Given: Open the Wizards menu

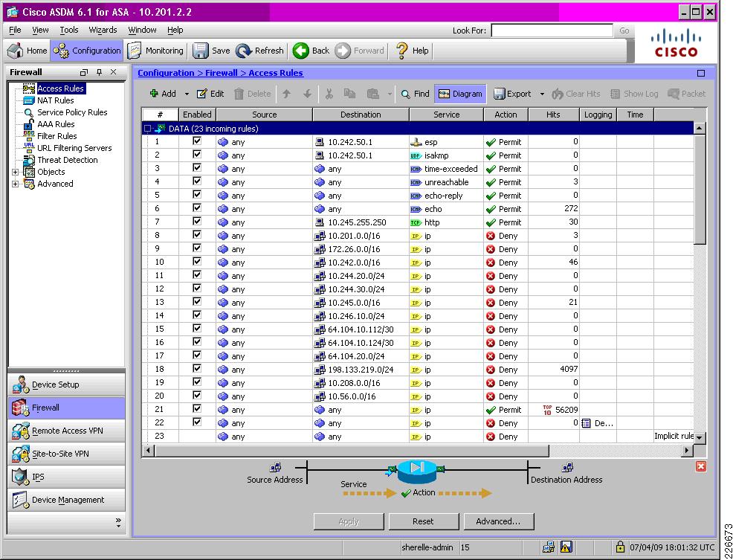Looking at the screenshot, I should (x=103, y=30).
